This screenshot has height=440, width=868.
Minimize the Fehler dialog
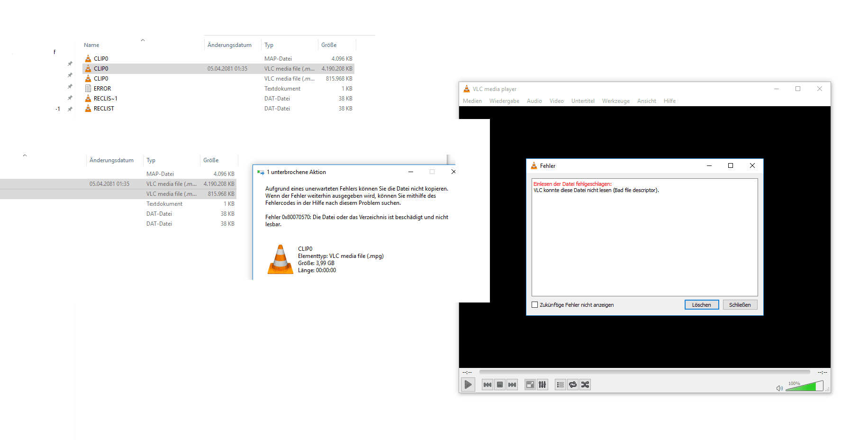click(709, 165)
